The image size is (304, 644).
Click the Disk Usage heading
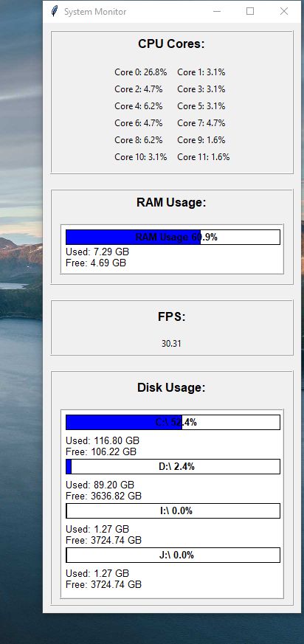point(171,388)
